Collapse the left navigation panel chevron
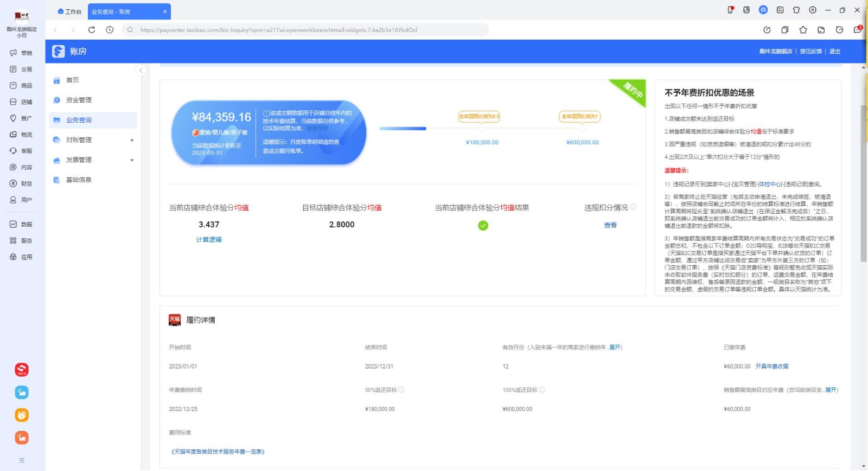Image resolution: width=868 pixels, height=471 pixels. pos(141,71)
